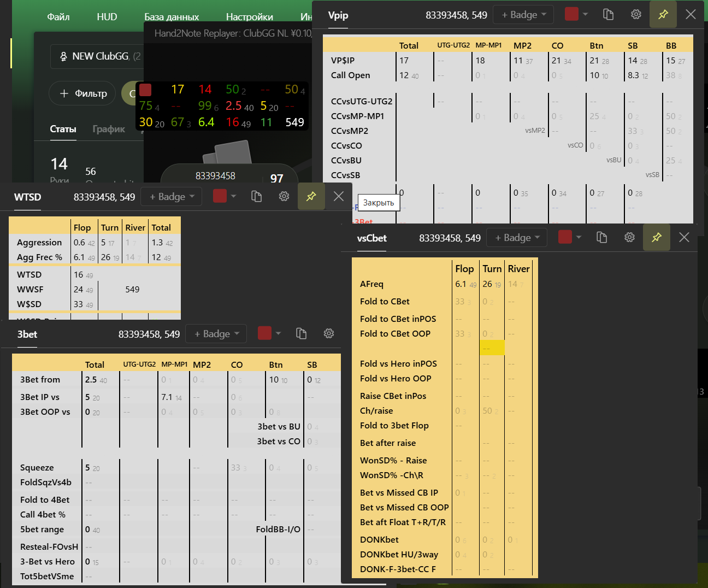Copy stats in the vsCbet popup

pos(601,238)
